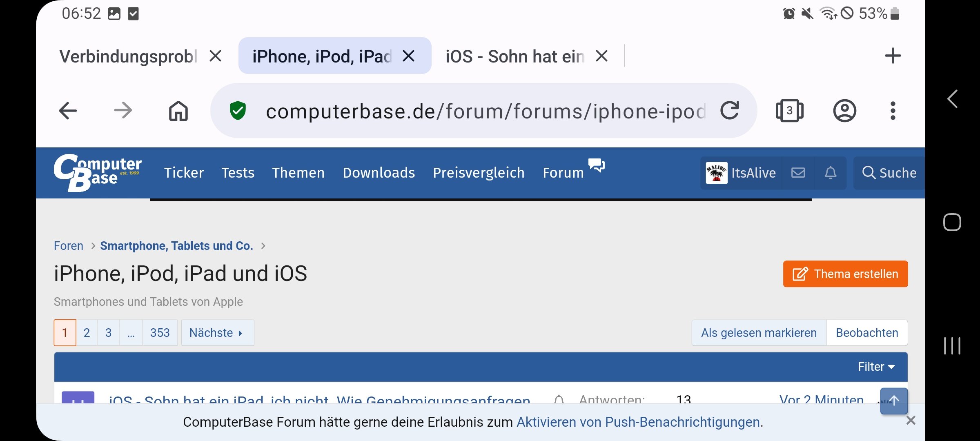Viewport: 980px width, 441px height.
Task: Open browser profile account icon
Action: [844, 111]
